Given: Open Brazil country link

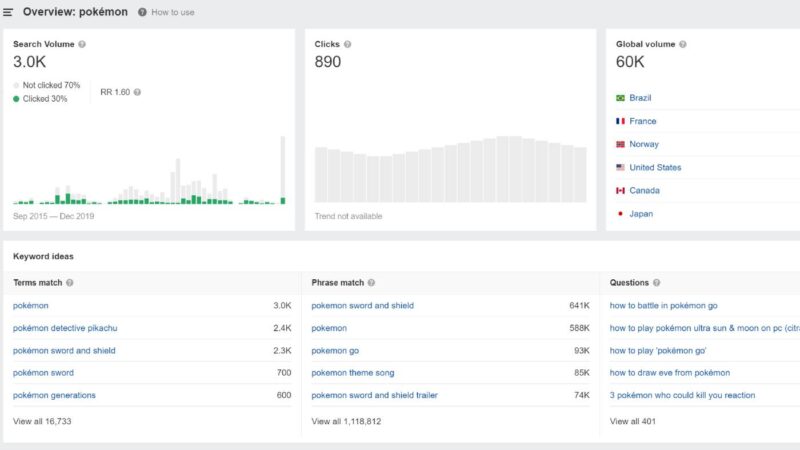Looking at the screenshot, I should [640, 98].
